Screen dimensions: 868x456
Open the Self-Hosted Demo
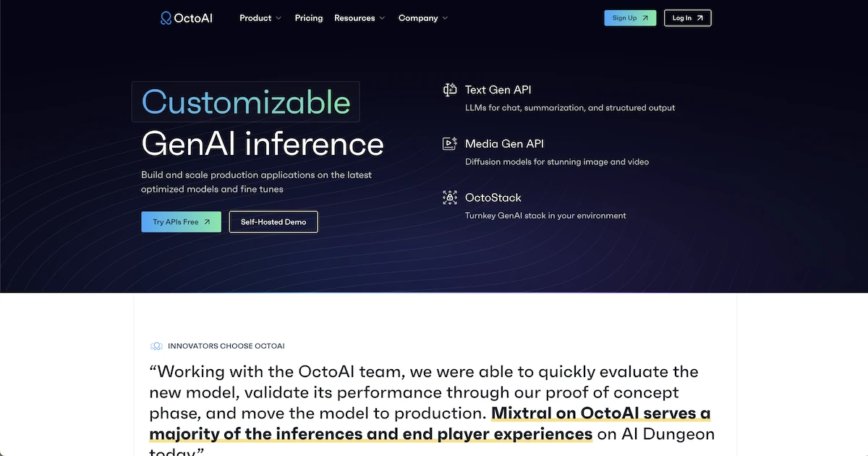(273, 221)
